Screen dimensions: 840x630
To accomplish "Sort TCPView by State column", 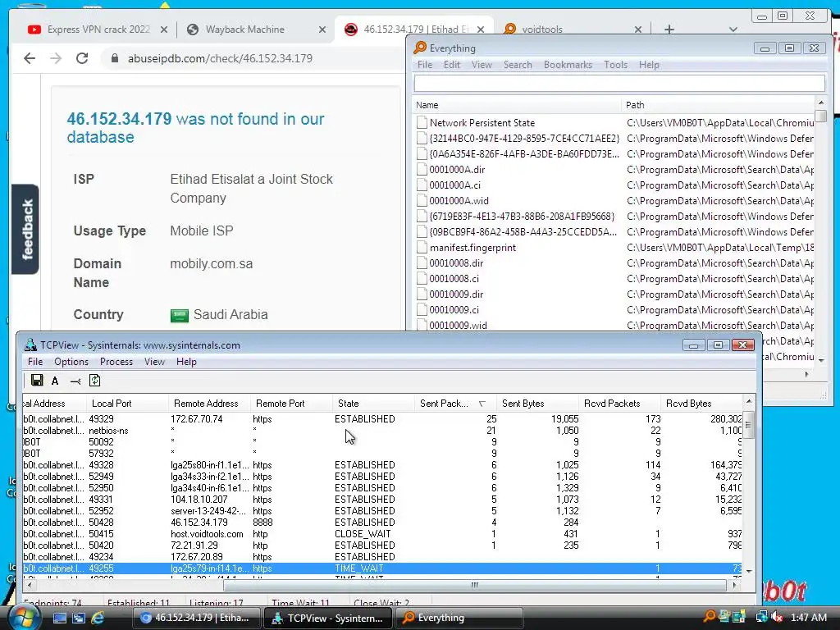I will pyautogui.click(x=373, y=404).
